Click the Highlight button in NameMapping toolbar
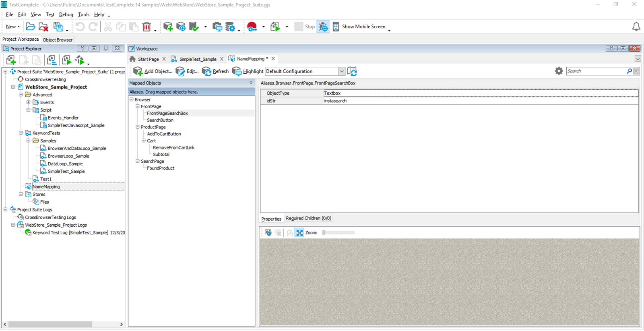Image resolution: width=644 pixels, height=331 pixels. point(248,71)
